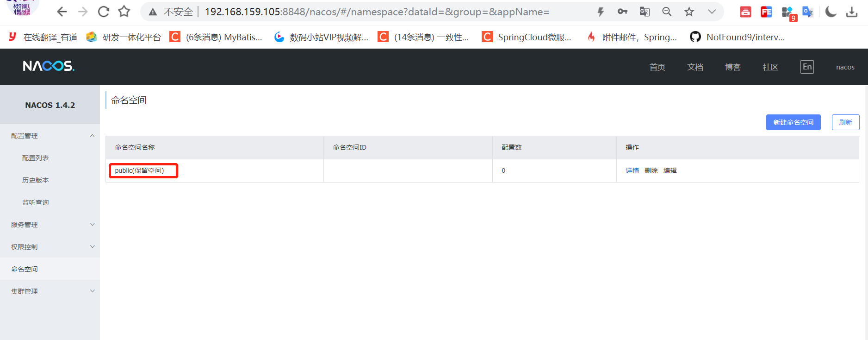The width and height of the screenshot is (868, 340).
Task: Open the 数码小站VIP视频 bookmark
Action: 321,37
